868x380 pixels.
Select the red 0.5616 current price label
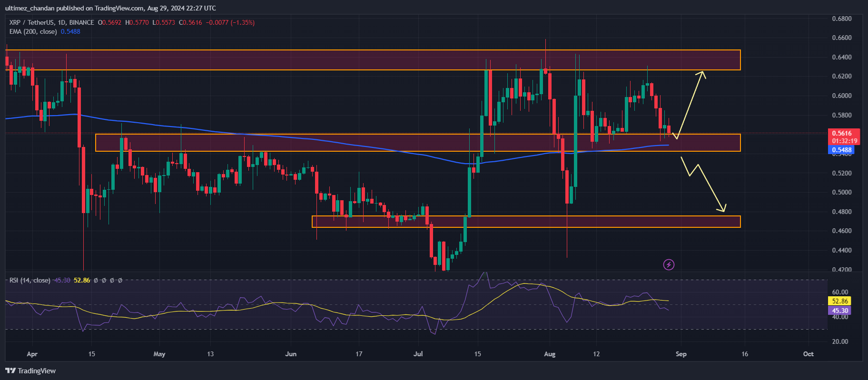[x=841, y=133]
